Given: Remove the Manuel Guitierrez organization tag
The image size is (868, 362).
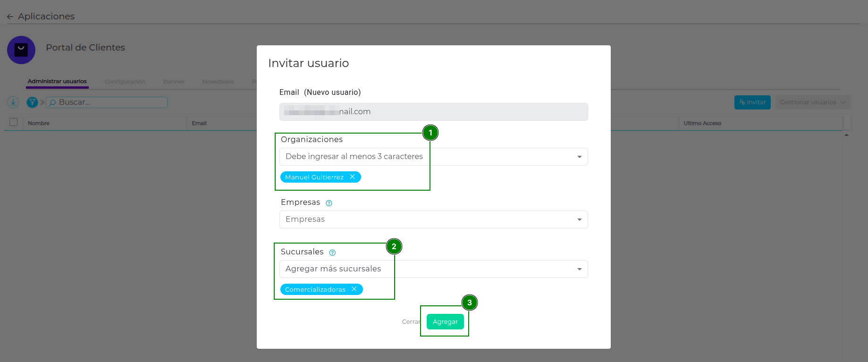Looking at the screenshot, I should pyautogui.click(x=352, y=177).
